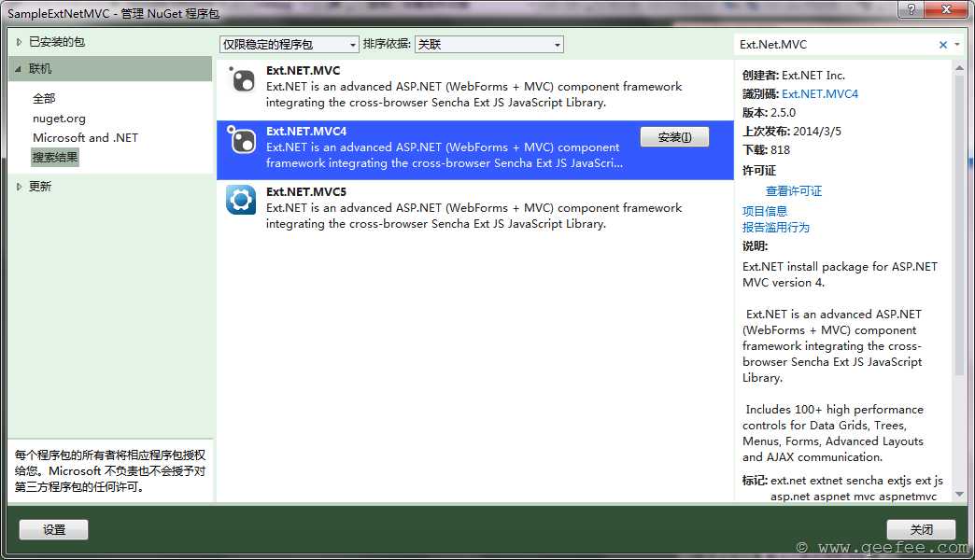Click the 2014/3/5 publish date
The width and height of the screenshot is (975, 560).
click(817, 132)
